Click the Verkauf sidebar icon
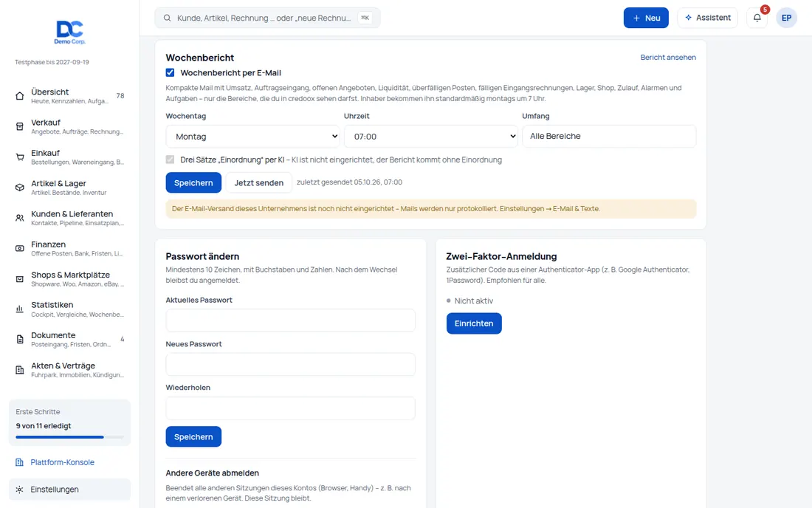Viewport: 812px width, 508px height. click(20, 126)
